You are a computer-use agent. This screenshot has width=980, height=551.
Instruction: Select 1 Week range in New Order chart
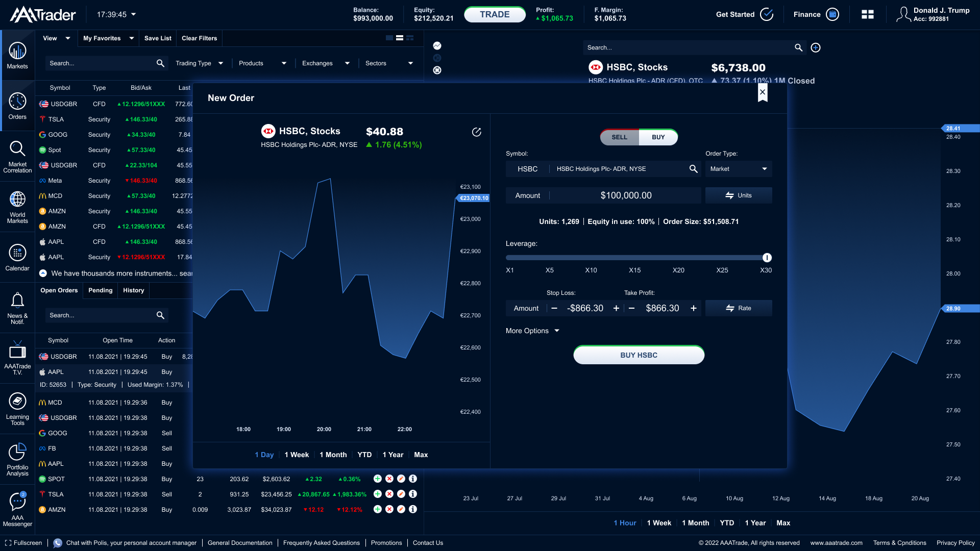(x=297, y=455)
